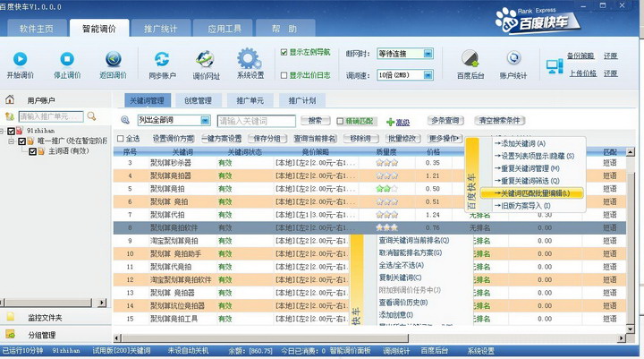Image resolution: width=644 pixels, height=359 pixels.
Task: Open the 列出全部词 dropdown
Action: (x=205, y=120)
